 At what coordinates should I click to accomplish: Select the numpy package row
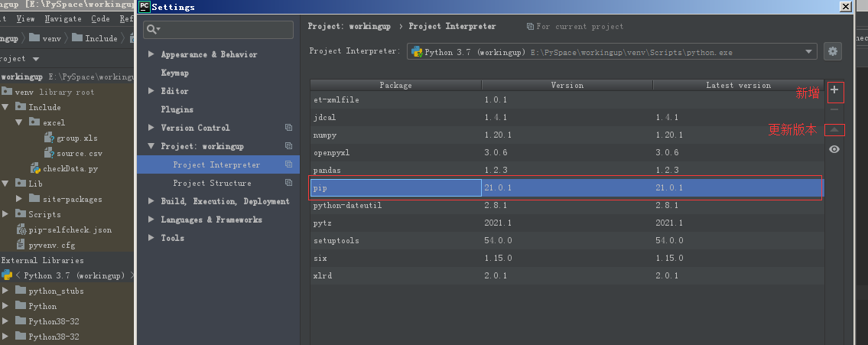(325, 135)
